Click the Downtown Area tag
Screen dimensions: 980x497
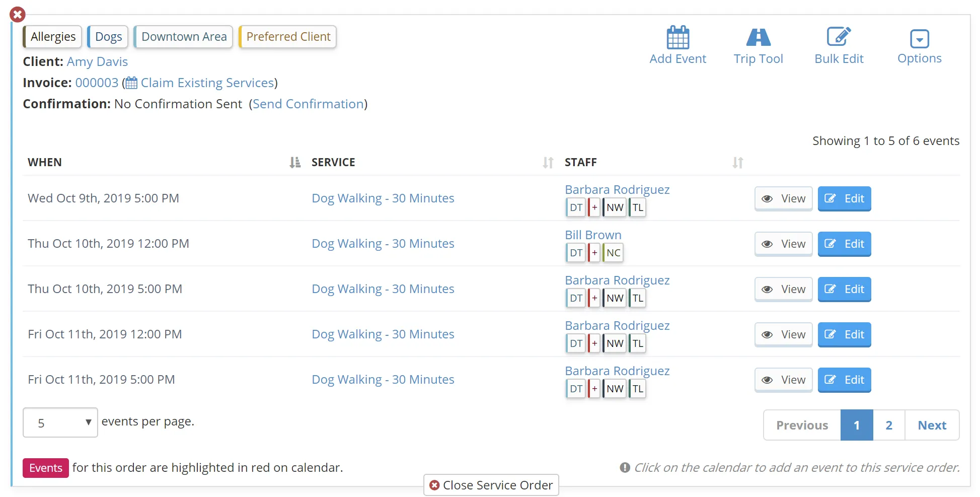(x=183, y=37)
